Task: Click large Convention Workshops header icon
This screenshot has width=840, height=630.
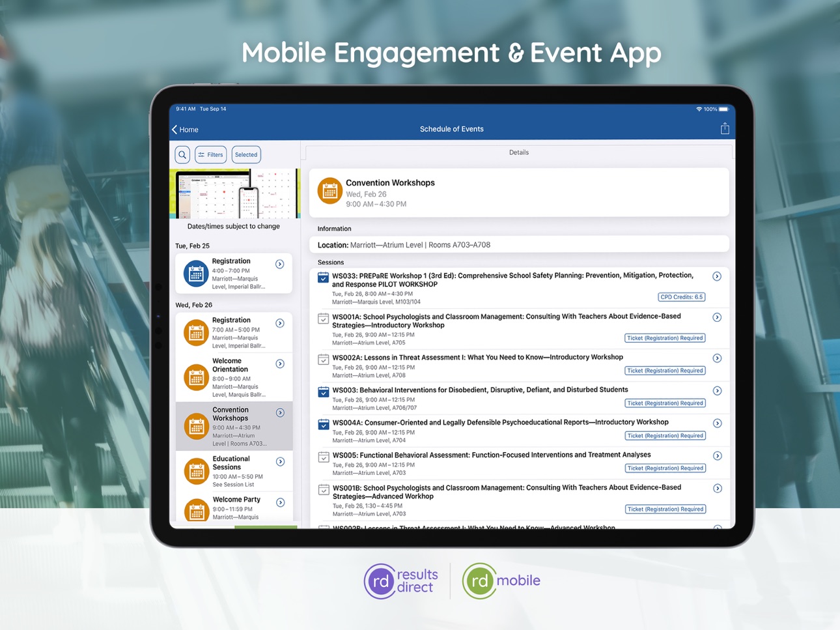Action: pos(330,192)
